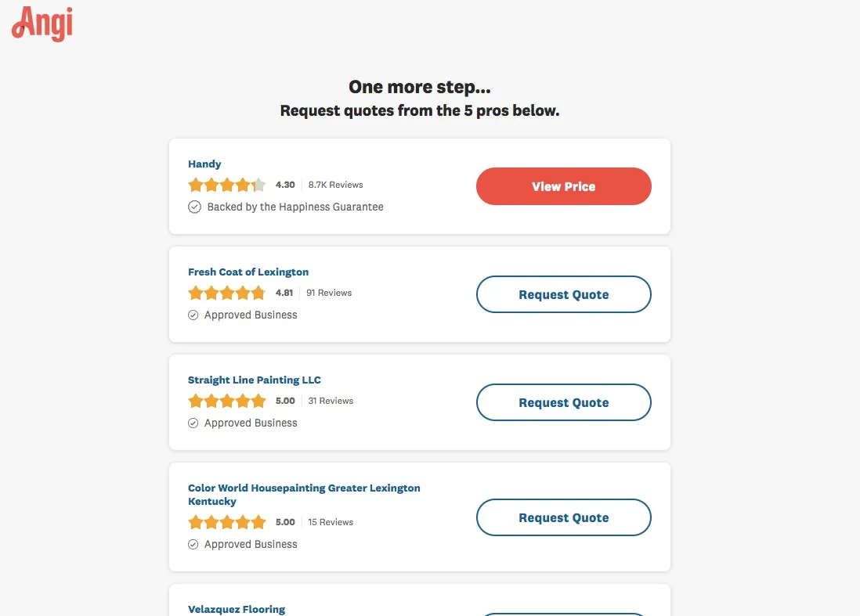Click the 31 Reviews count for Straight Line Painting
860x616 pixels.
331,401
